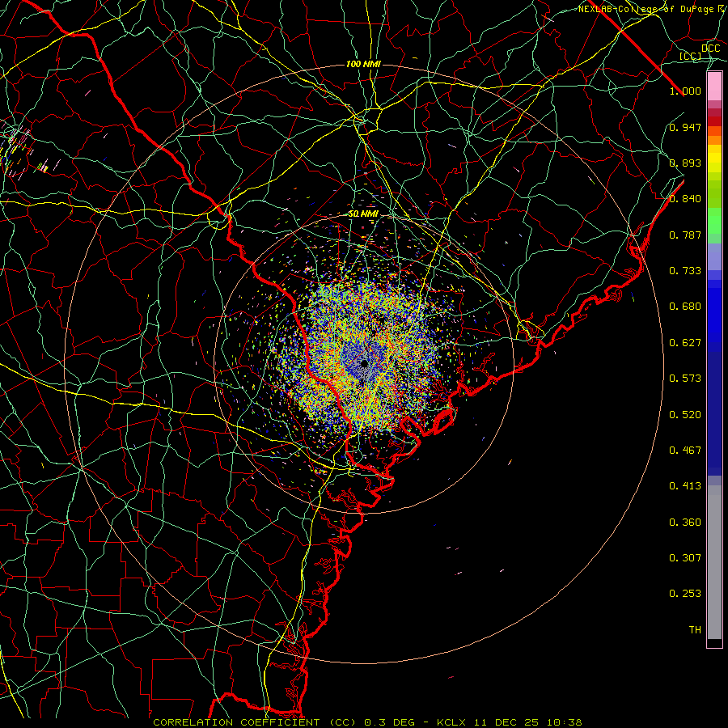
Task: Click the 0.360 scale value
Action: [x=685, y=523]
